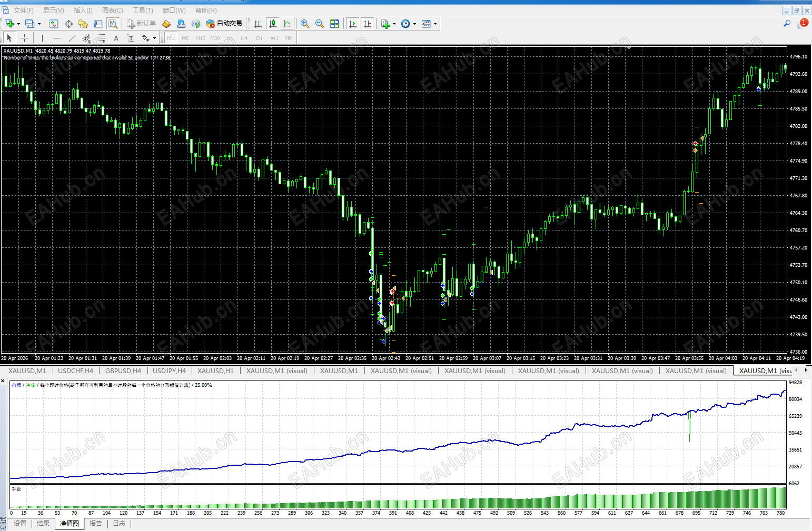The height and width of the screenshot is (531, 812).
Task: Select the text label tool
Action: [x=131, y=38]
